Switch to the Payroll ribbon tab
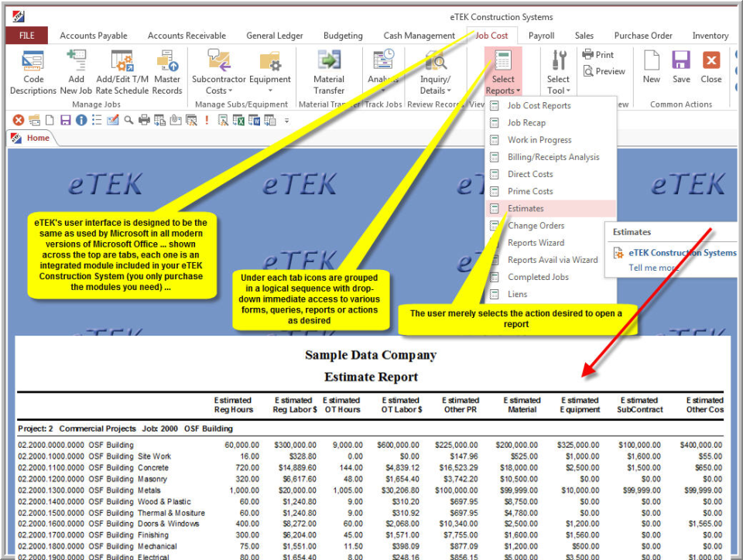The width and height of the screenshot is (743, 560). [x=541, y=35]
